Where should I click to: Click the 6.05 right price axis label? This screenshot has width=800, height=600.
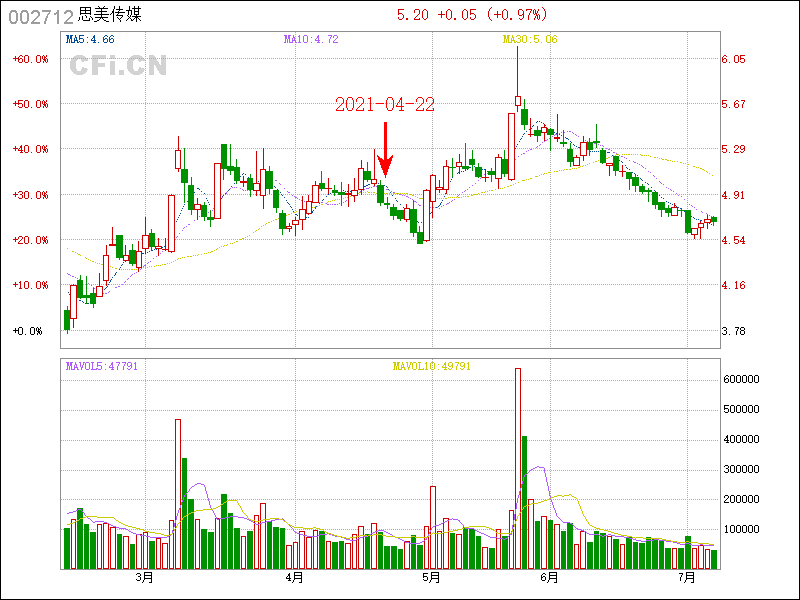point(734,59)
